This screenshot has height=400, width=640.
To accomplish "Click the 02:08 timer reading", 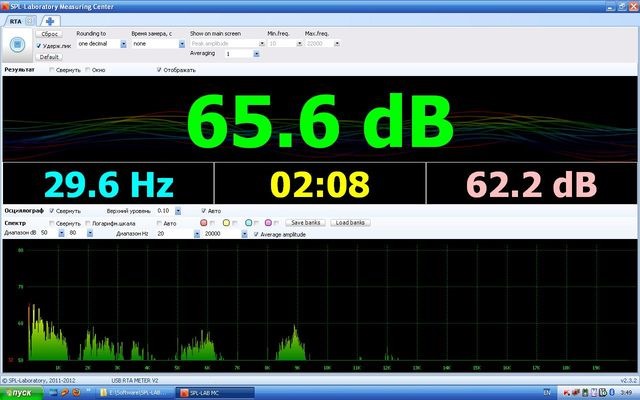I will click(320, 184).
